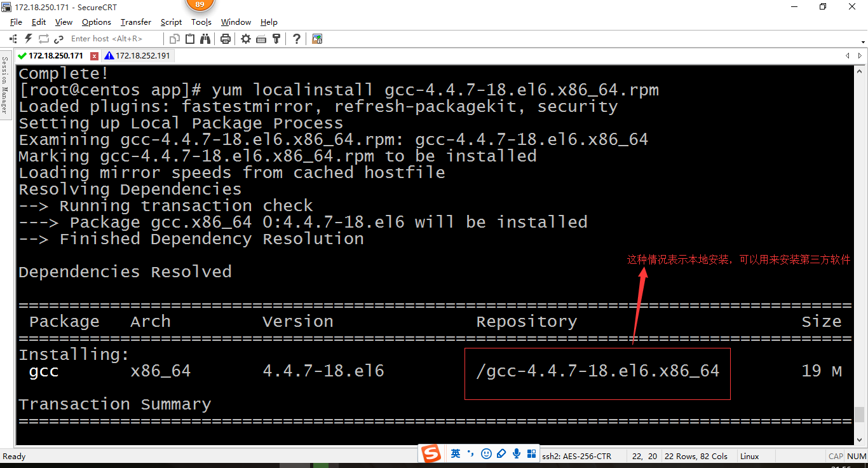Click the Transaction Summary line
This screenshot has height=468, width=868.
(115, 404)
